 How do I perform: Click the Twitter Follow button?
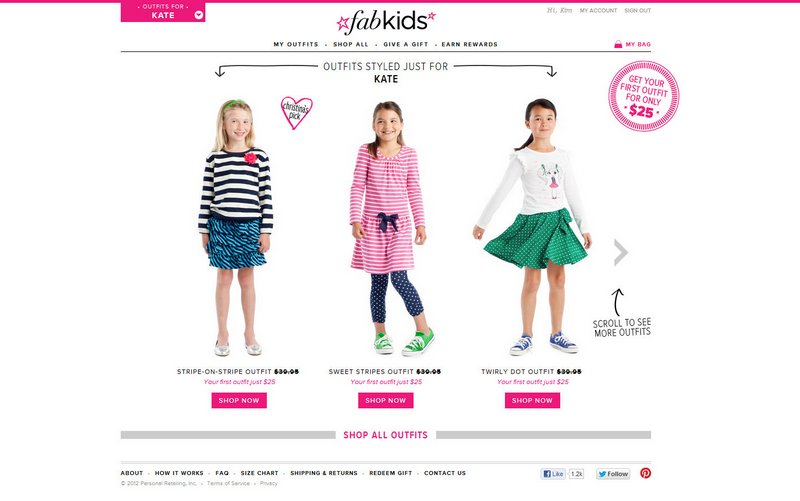[x=613, y=474]
